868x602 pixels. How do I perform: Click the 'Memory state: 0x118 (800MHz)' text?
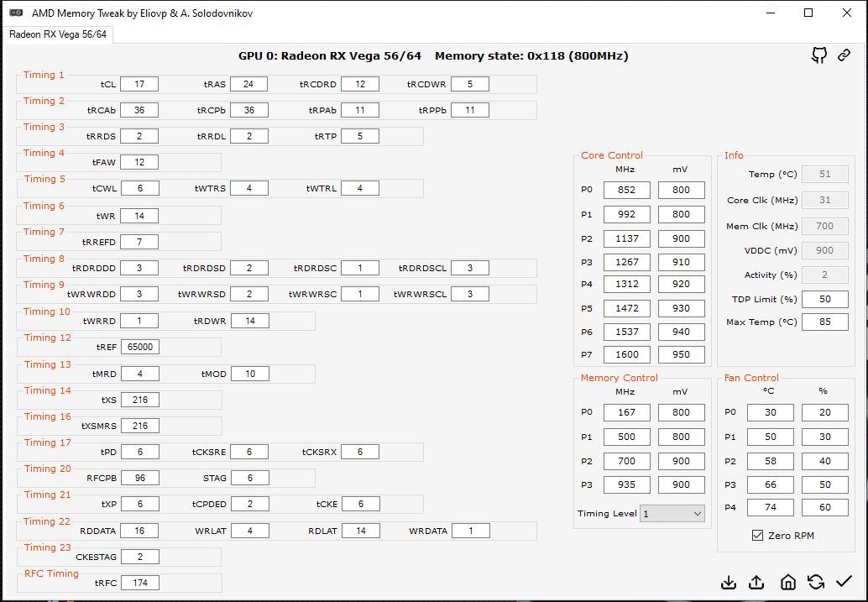531,56
